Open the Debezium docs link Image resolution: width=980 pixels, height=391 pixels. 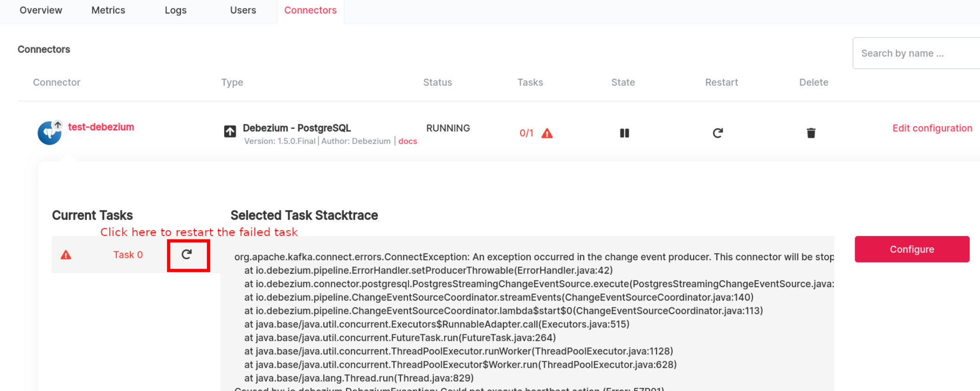click(x=407, y=141)
